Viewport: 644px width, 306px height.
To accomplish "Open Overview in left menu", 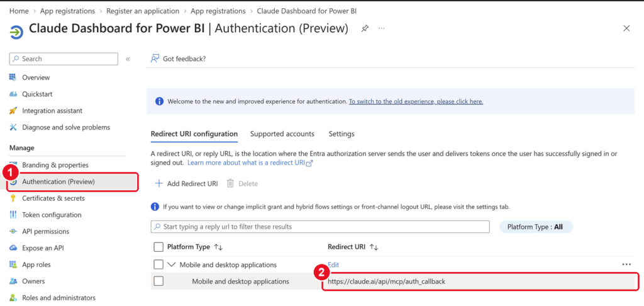I will [x=36, y=77].
